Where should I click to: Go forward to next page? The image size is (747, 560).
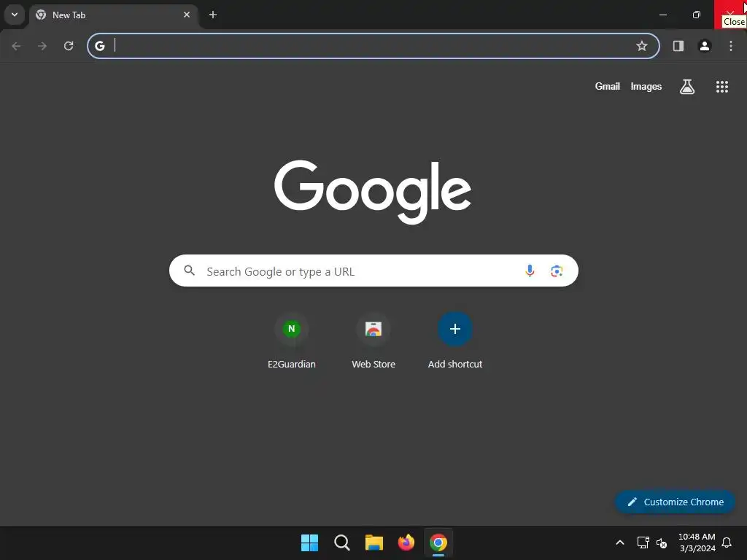point(42,46)
